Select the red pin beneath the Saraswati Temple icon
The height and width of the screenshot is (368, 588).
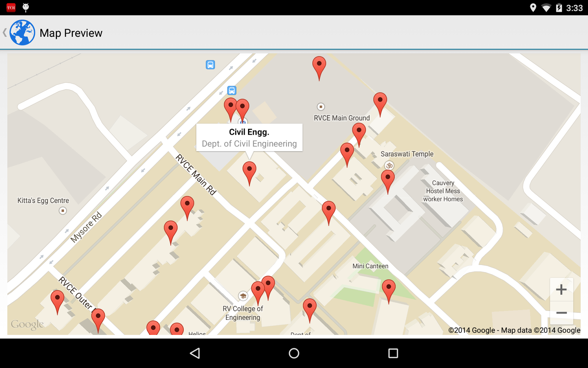coord(388,182)
